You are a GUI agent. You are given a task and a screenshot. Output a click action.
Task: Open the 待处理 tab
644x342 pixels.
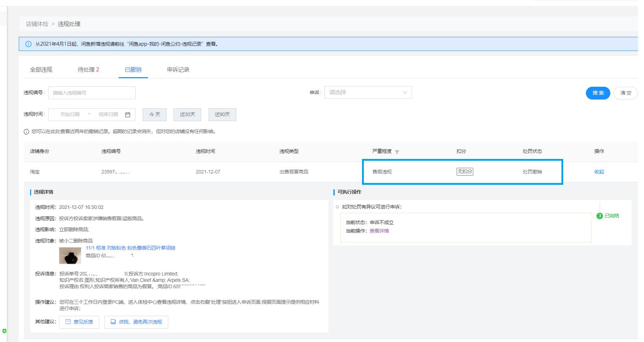coord(88,70)
